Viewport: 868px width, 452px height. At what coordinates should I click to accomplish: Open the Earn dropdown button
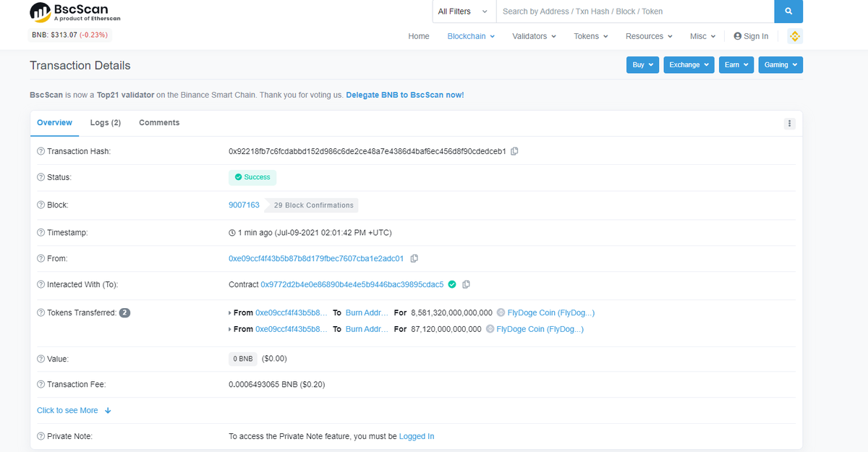tap(736, 65)
